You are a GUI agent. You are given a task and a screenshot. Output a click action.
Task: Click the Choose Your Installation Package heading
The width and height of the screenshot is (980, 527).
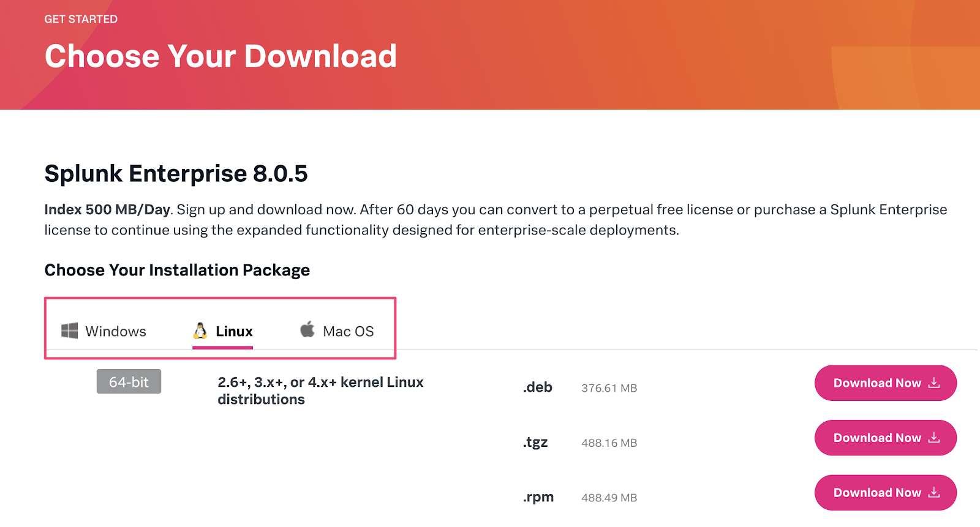tap(178, 271)
